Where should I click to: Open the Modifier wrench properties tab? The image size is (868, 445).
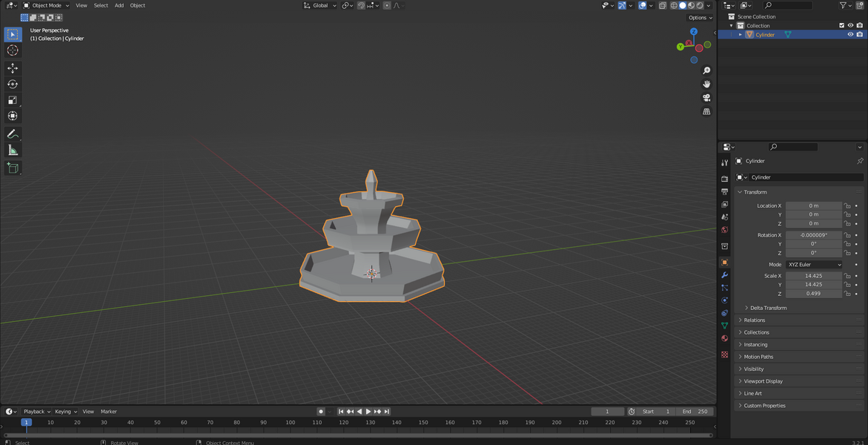725,275
